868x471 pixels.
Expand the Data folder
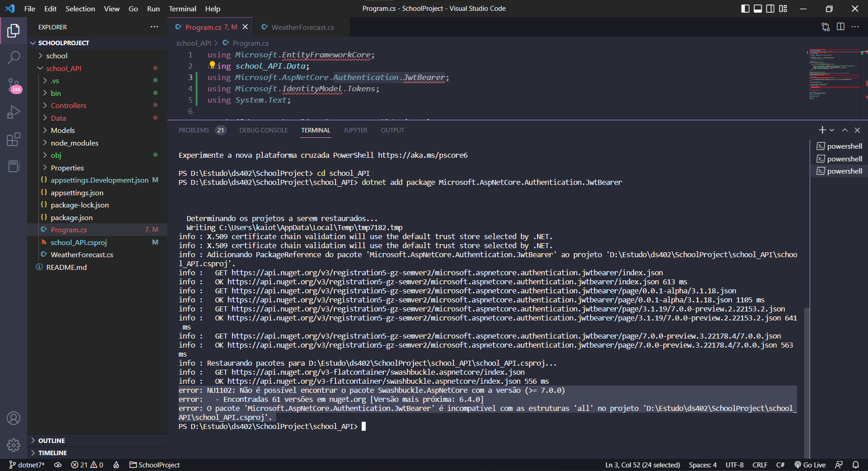pos(97,118)
